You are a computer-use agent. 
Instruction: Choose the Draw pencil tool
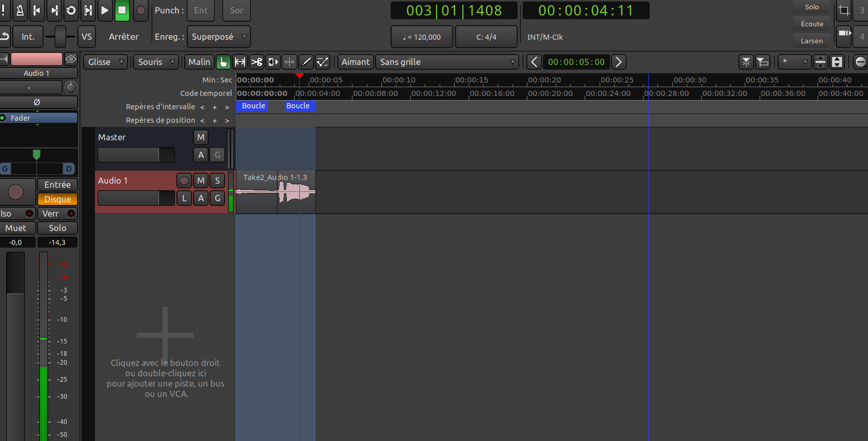pos(306,62)
